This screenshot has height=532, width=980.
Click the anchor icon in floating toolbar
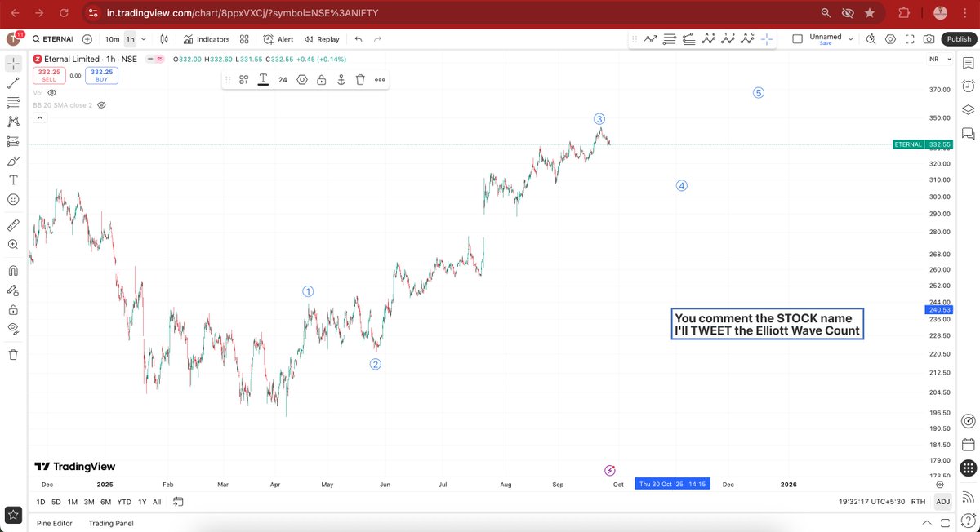(341, 80)
